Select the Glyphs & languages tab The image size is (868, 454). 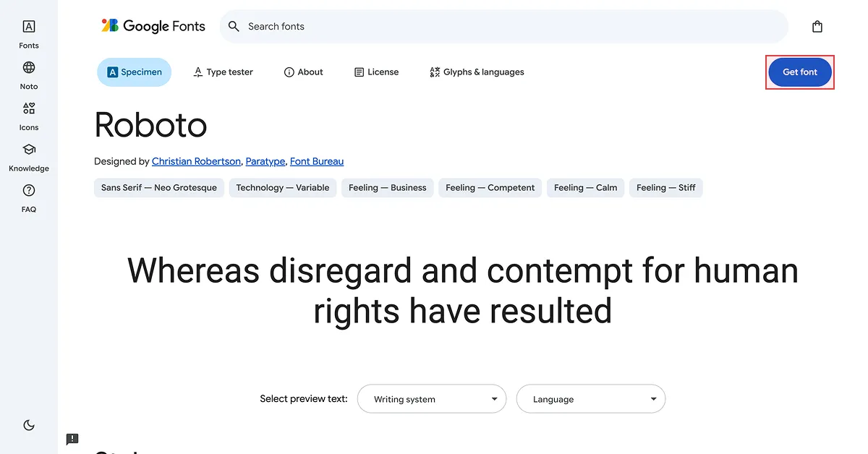(x=477, y=72)
